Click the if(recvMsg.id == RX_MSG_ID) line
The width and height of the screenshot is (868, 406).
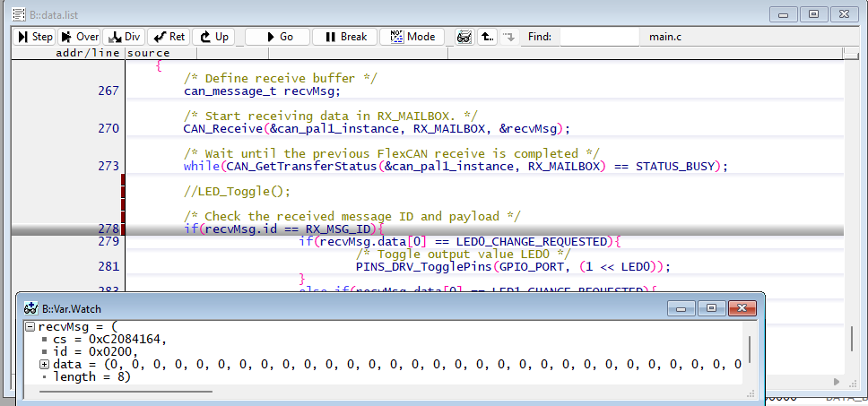[283, 229]
